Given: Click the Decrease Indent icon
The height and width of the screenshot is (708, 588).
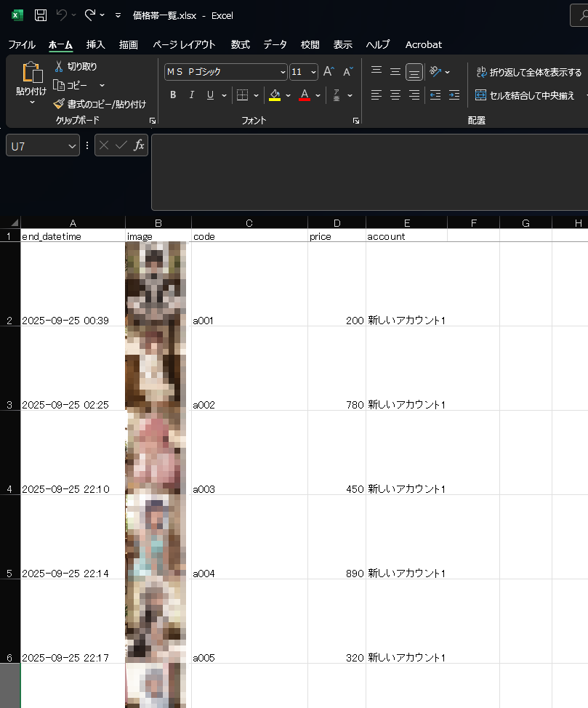Looking at the screenshot, I should pyautogui.click(x=435, y=95).
